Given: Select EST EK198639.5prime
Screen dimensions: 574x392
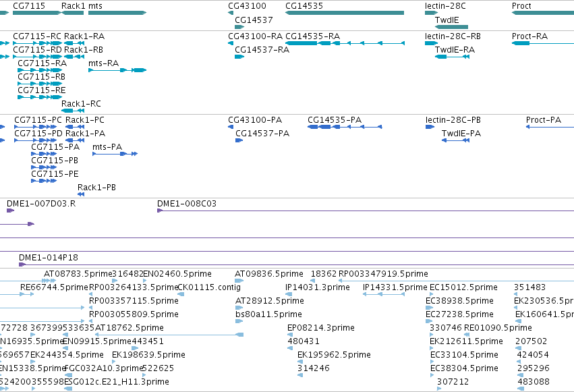Looking at the screenshot, I should pyautogui.click(x=148, y=356).
